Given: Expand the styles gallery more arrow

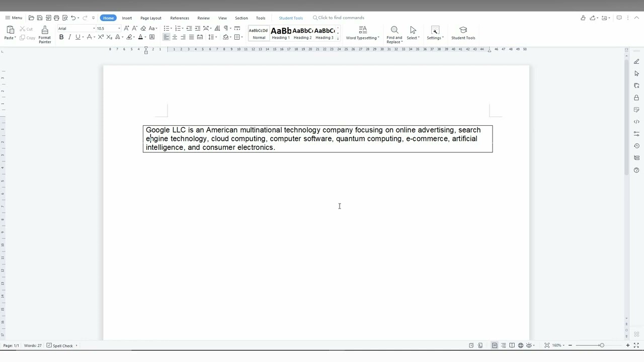Looking at the screenshot, I should point(338,38).
